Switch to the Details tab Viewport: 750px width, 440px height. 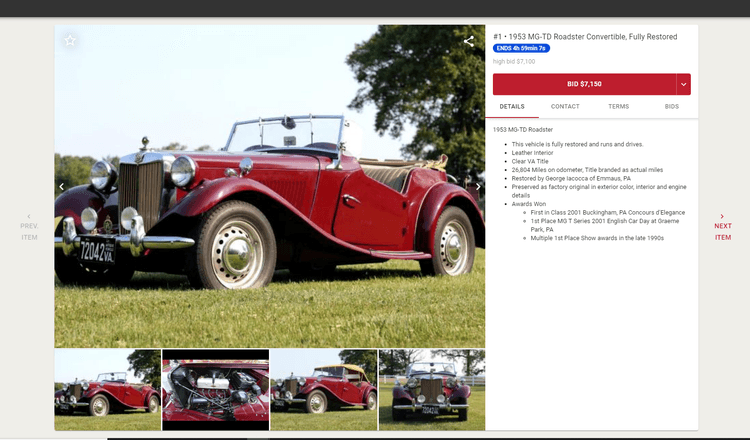512,107
